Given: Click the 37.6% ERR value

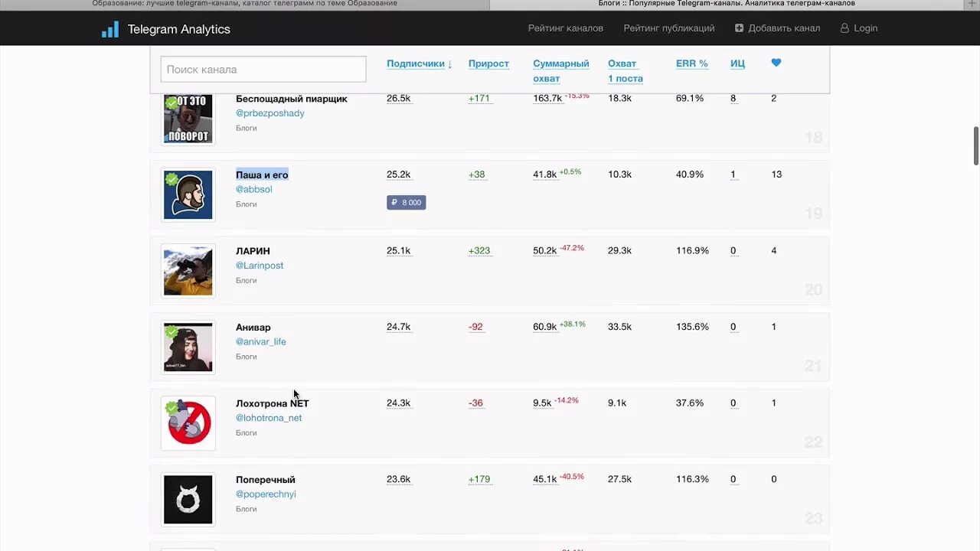Looking at the screenshot, I should [690, 403].
